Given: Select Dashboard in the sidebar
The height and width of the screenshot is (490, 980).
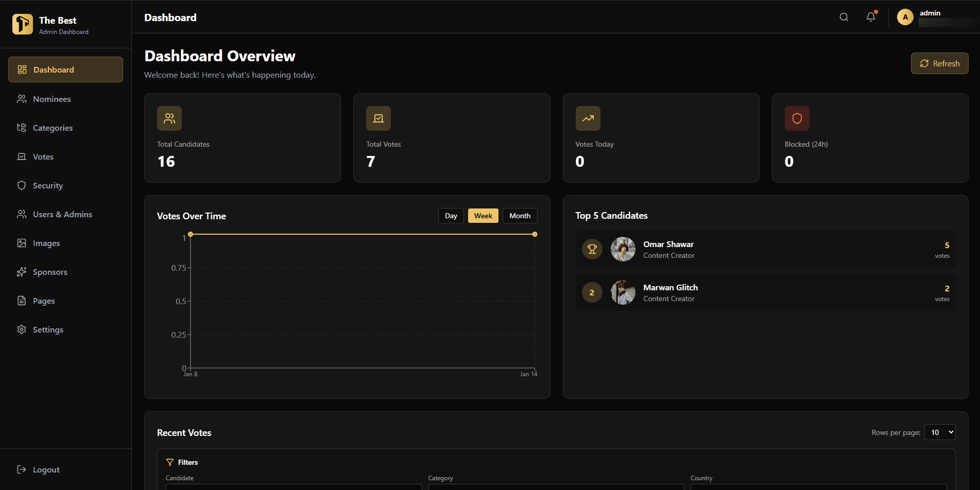Looking at the screenshot, I should [65, 69].
